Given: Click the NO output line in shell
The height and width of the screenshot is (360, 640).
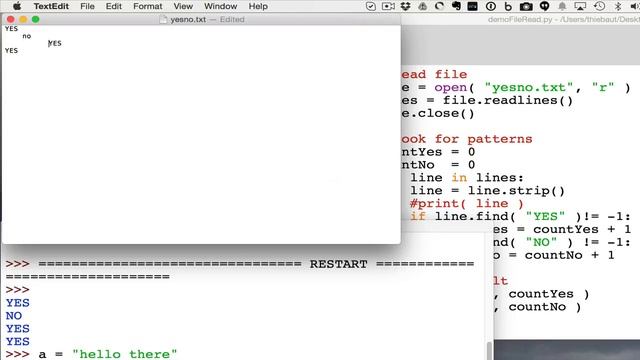Looking at the screenshot, I should pos(13,316).
